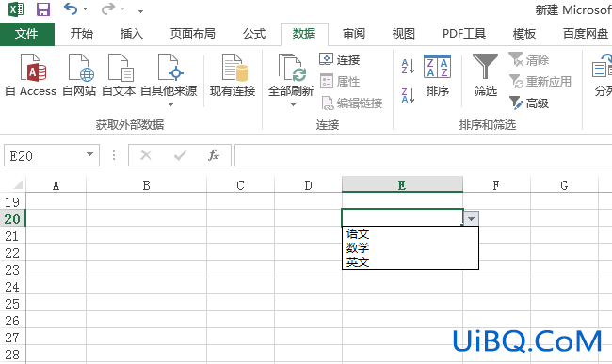Choose 数学 from dropdown list
612x364 pixels.
tap(411, 248)
